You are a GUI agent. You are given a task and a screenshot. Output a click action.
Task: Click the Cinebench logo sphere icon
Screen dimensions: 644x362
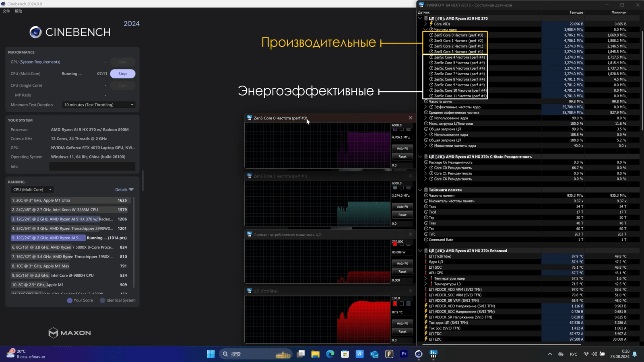[x=35, y=32]
